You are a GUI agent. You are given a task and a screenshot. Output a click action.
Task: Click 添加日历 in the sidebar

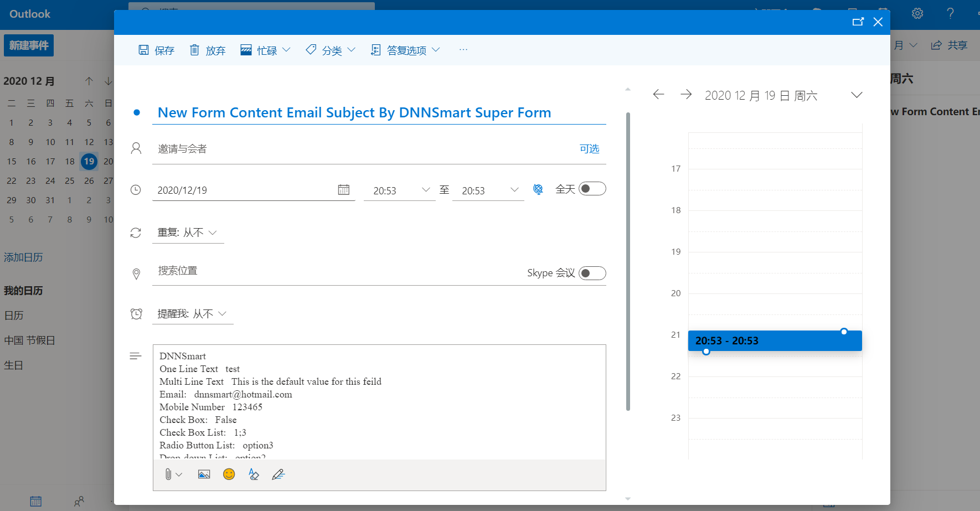coord(23,257)
